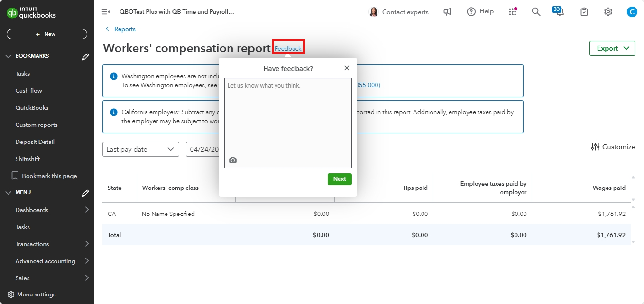The width and height of the screenshot is (644, 304).
Task: Sort by Wages paid column arrows
Action: click(633, 188)
